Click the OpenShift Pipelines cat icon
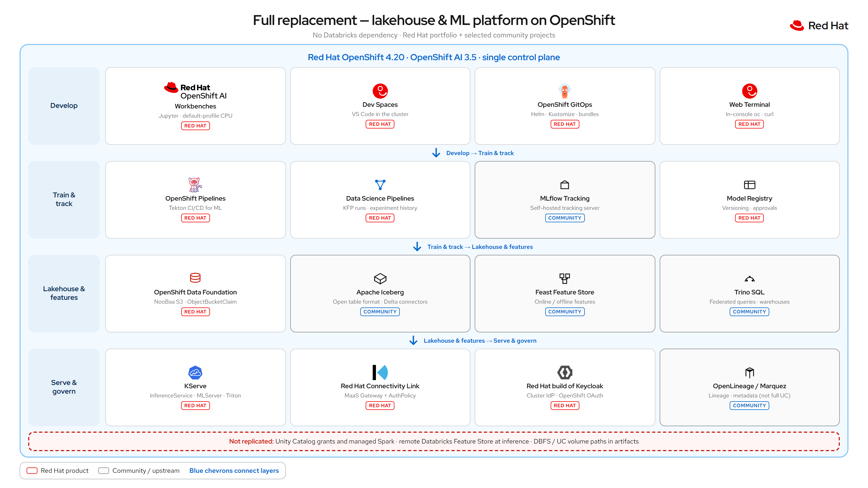 click(x=195, y=185)
